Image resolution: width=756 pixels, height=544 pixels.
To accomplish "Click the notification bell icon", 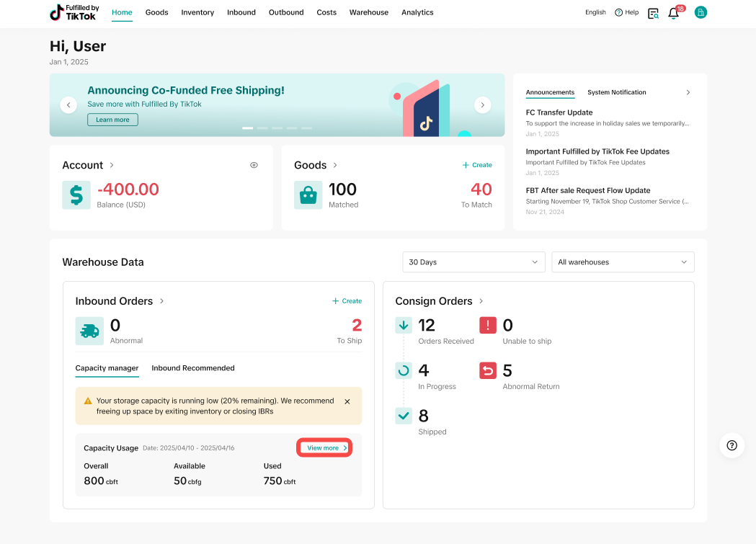I will pyautogui.click(x=674, y=13).
